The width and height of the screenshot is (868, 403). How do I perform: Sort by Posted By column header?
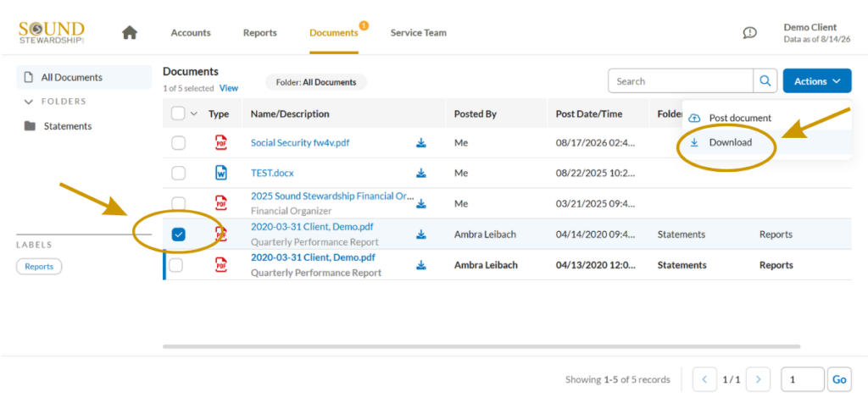click(476, 114)
